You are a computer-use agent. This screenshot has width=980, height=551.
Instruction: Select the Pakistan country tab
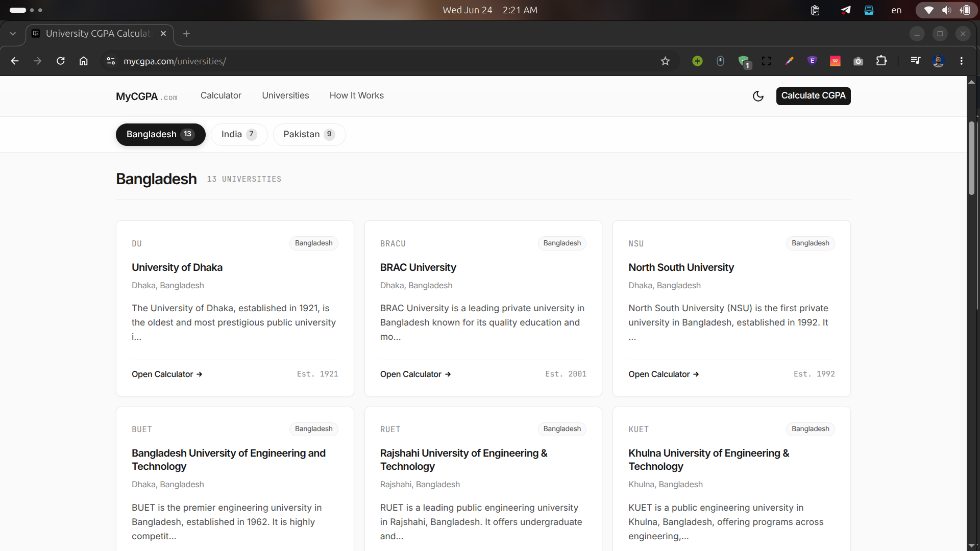309,134
